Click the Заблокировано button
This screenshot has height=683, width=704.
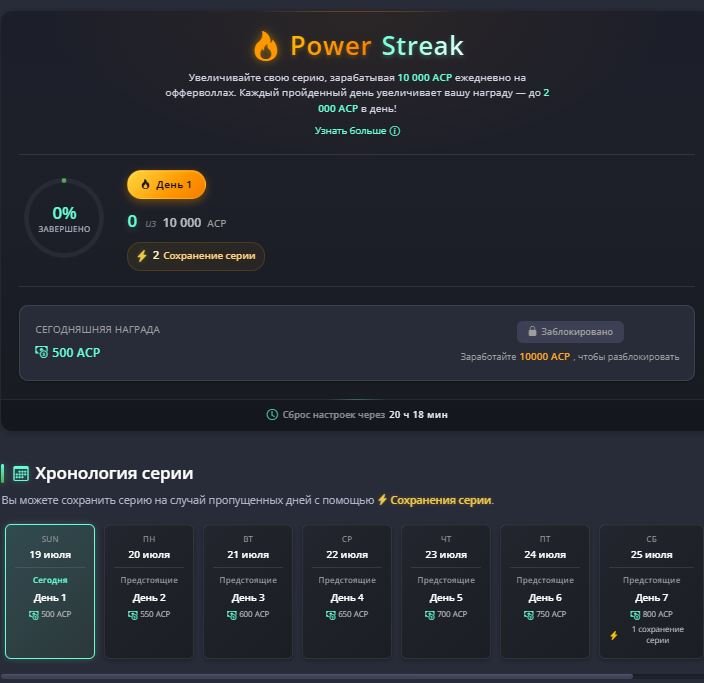pos(570,332)
